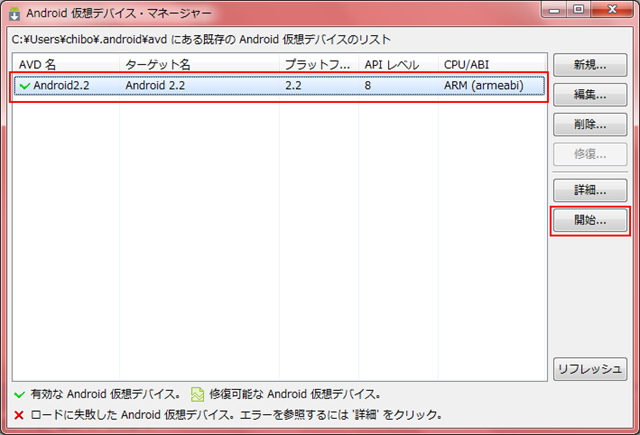Open 編集... for the selected AVD
The image size is (640, 435).
click(590, 95)
